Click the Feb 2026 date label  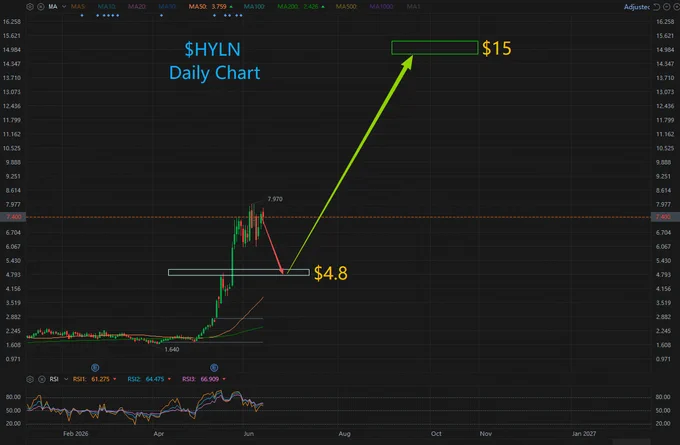pos(75,434)
